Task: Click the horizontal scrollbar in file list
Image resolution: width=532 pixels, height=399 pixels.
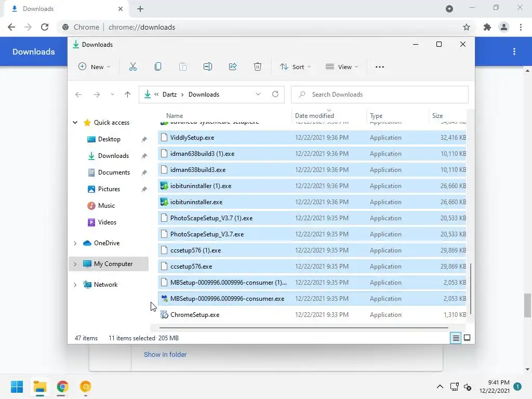Action: (x=303, y=328)
